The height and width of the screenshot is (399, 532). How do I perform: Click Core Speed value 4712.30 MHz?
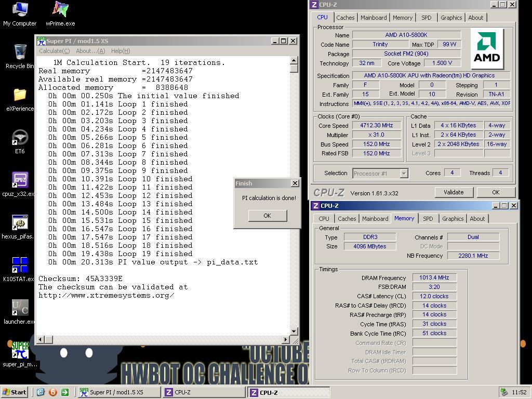click(377, 126)
